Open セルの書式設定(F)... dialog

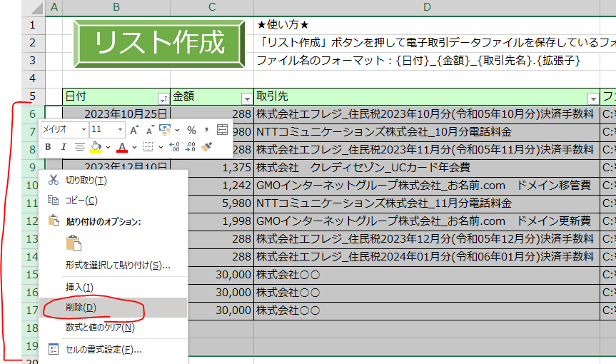click(x=113, y=349)
